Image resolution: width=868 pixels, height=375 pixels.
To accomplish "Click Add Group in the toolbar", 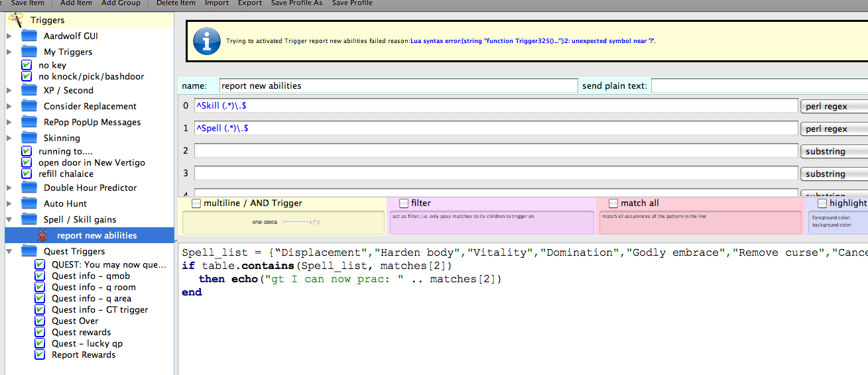I will (121, 3).
